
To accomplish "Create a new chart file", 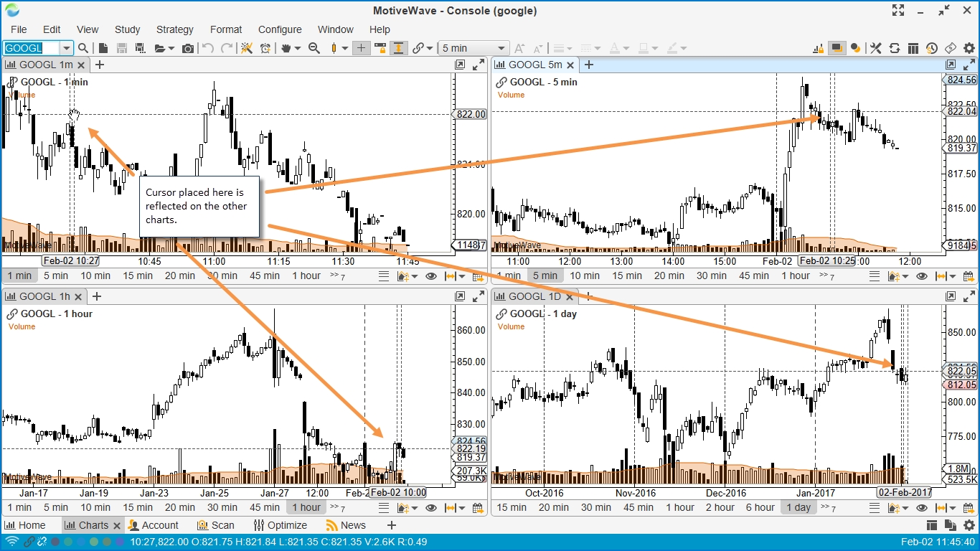I will (103, 48).
